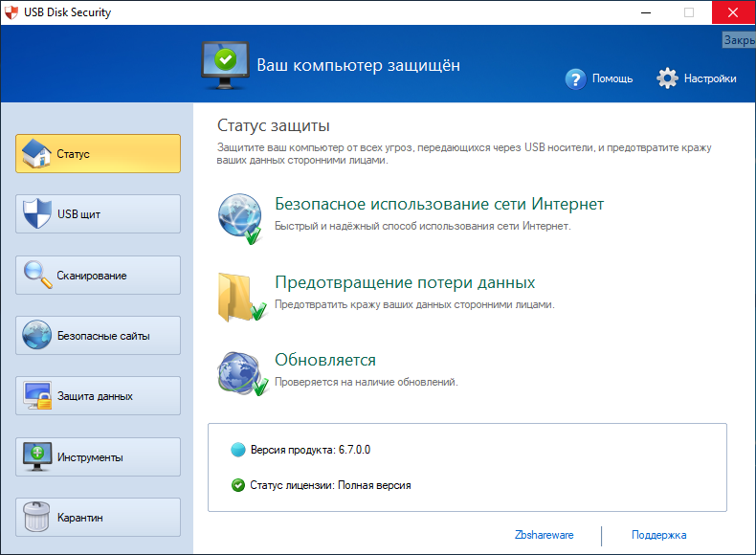Viewport: 756px width, 555px height.
Task: Click the Версия продукта: 6.7.0.0 text
Action: coord(310,450)
